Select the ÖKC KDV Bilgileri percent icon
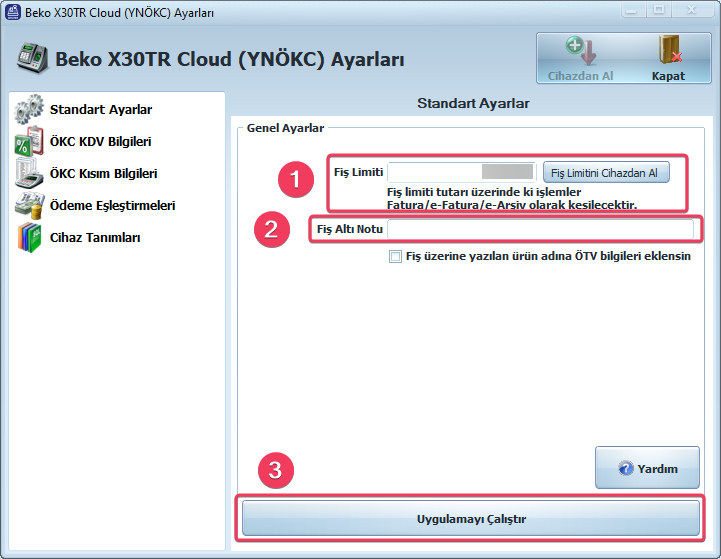Image resolution: width=721 pixels, height=559 pixels. (x=29, y=141)
